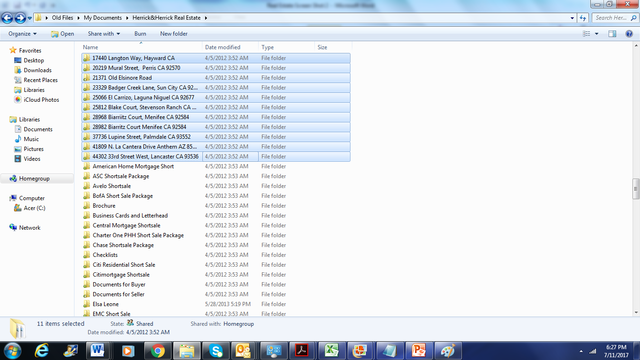Open Pictures under Libraries
Viewport: 640px width, 360px height.
pyautogui.click(x=33, y=149)
